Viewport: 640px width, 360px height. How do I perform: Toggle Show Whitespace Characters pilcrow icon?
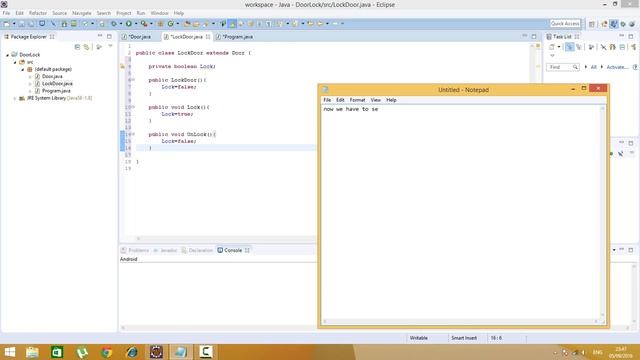268,24
